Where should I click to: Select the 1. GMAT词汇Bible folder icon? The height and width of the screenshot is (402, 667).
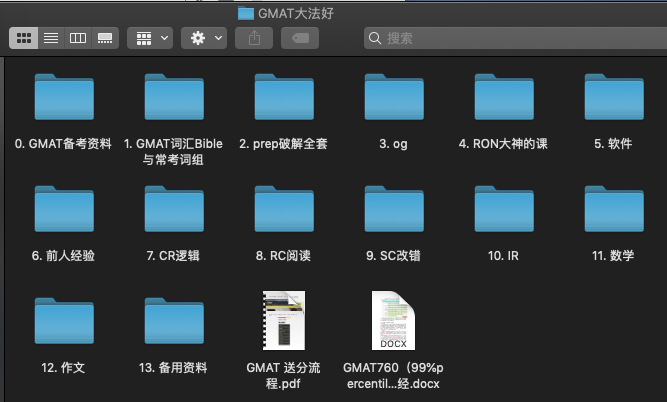(174, 97)
